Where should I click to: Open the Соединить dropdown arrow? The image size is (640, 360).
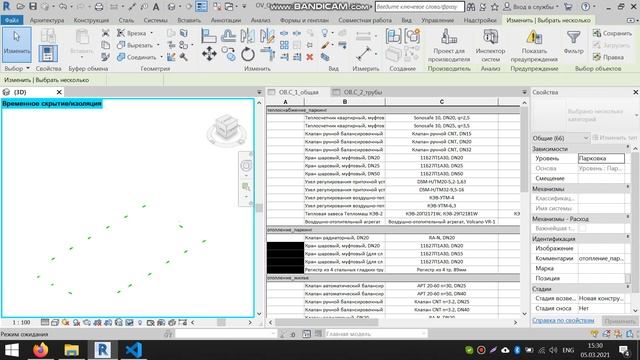162,57
